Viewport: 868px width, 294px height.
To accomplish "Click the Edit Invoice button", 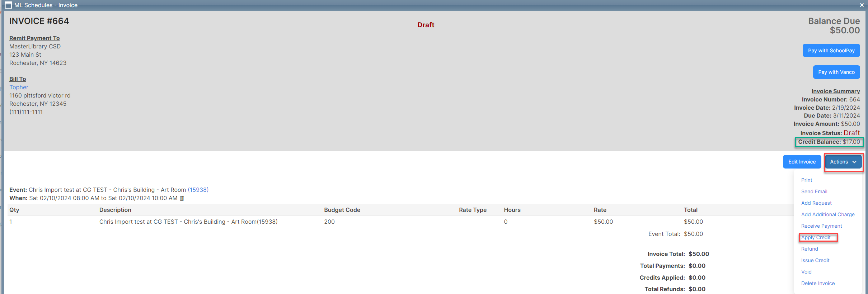I will pos(802,162).
